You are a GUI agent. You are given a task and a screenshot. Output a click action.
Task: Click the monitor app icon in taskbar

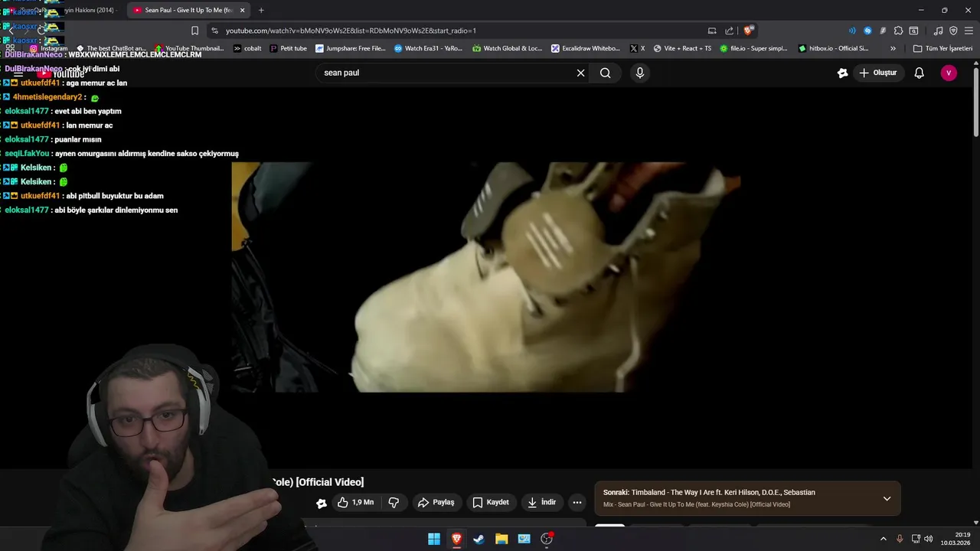524,539
